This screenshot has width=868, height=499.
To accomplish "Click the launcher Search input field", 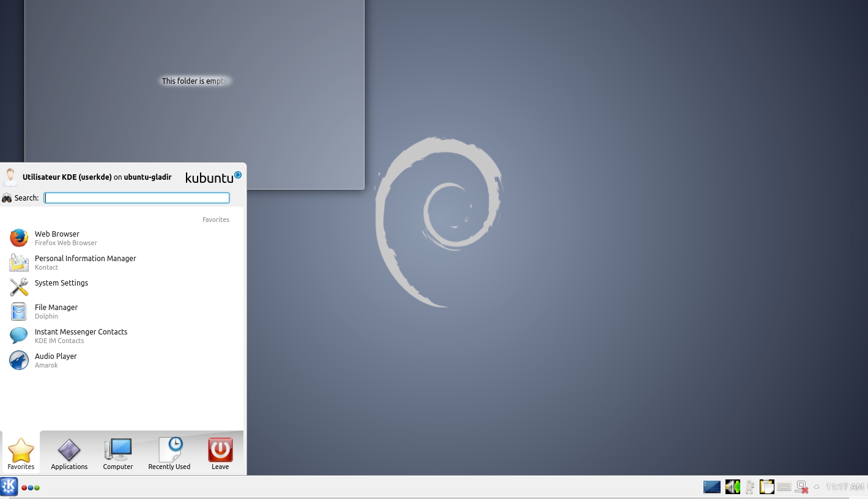I will [137, 198].
